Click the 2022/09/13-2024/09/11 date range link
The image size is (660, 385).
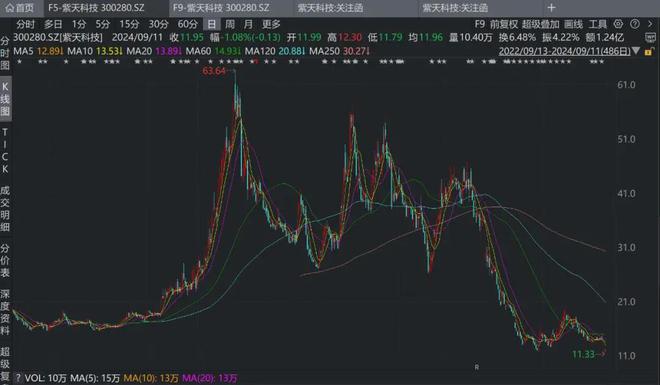click(x=564, y=51)
